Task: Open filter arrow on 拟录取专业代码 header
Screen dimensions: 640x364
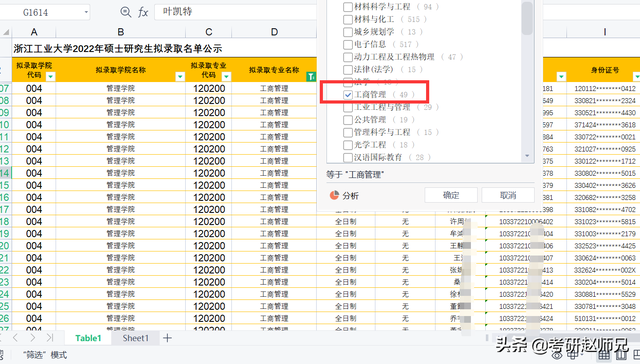Action: [227, 76]
